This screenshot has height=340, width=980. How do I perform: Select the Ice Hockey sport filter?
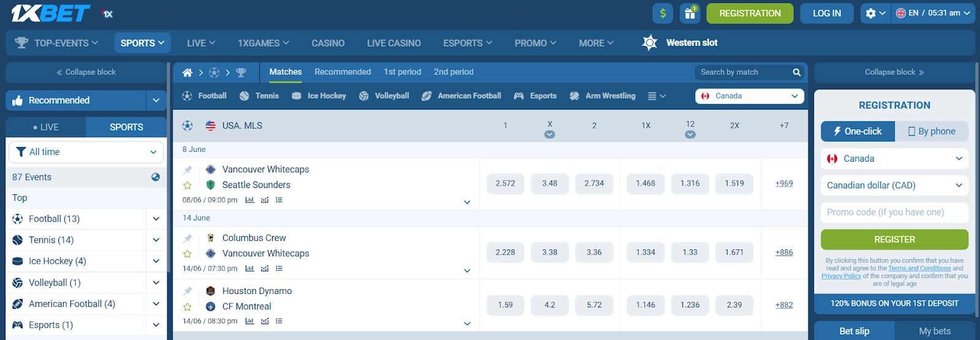[318, 96]
